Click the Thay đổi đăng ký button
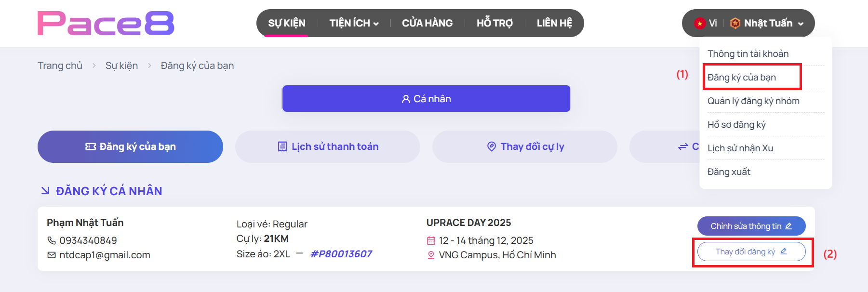868x292 pixels. click(751, 252)
